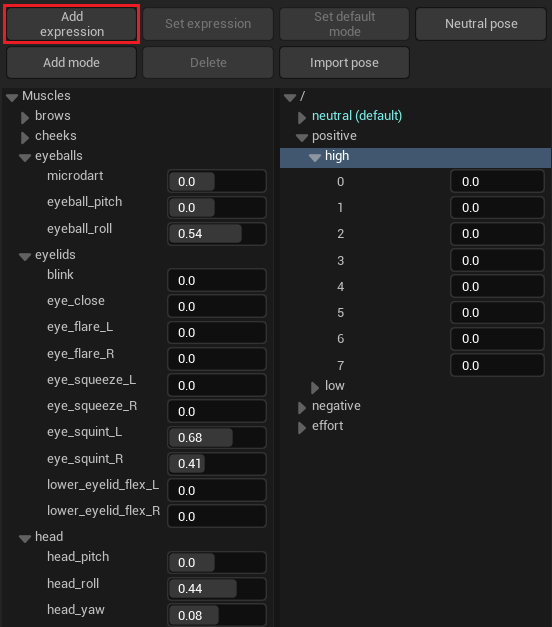Expand the negative mode
The height and width of the screenshot is (627, 552).
click(x=302, y=407)
